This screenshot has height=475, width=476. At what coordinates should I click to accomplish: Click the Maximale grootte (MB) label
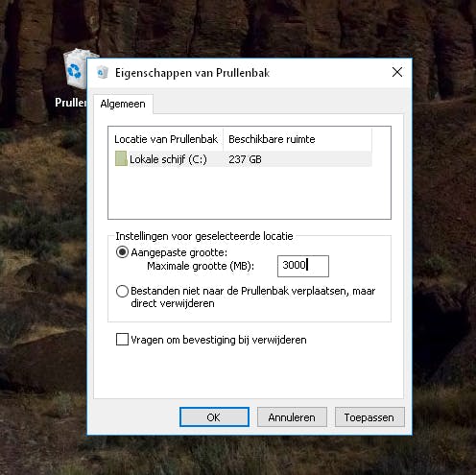201,266
